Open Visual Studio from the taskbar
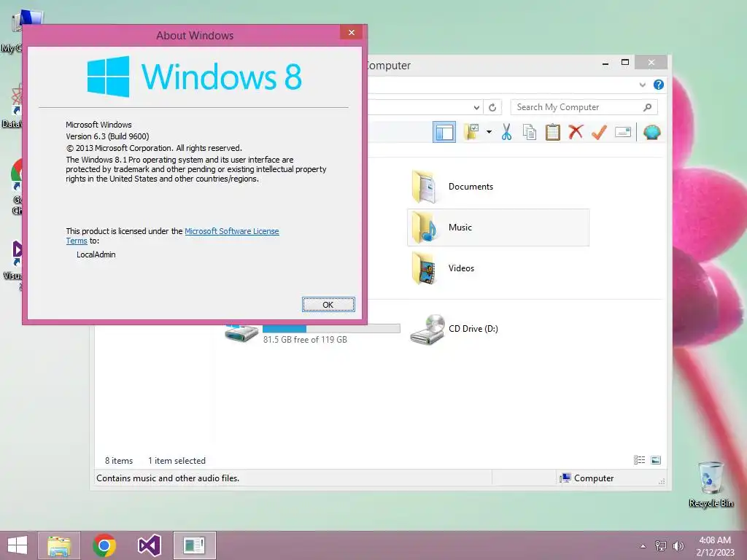This screenshot has height=560, width=747. point(149,545)
